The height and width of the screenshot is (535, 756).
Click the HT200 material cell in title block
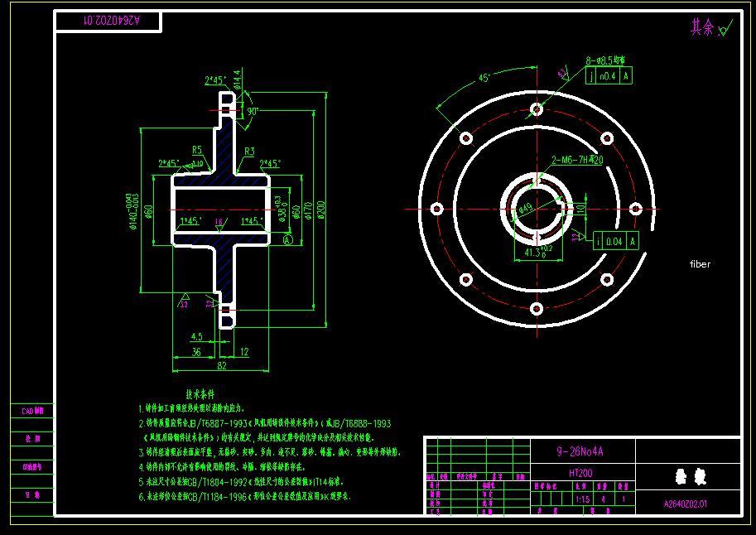[580, 472]
